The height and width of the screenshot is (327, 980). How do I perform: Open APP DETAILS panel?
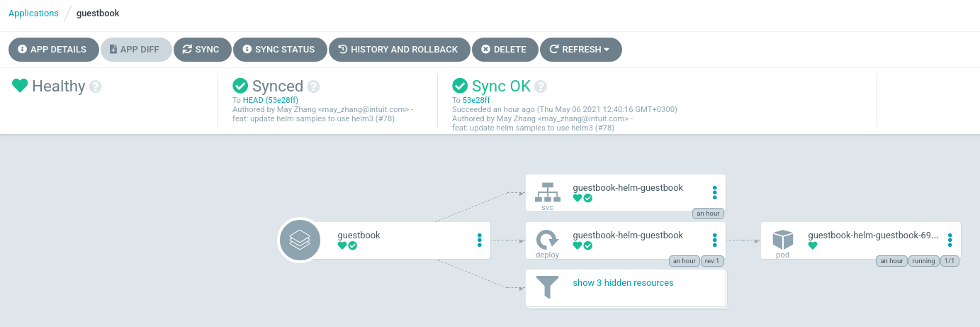point(52,50)
